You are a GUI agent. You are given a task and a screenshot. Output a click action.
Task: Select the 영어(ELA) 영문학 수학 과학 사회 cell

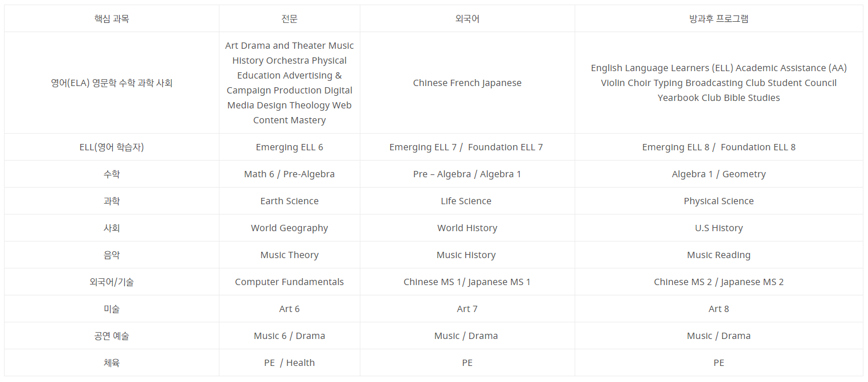tap(112, 83)
